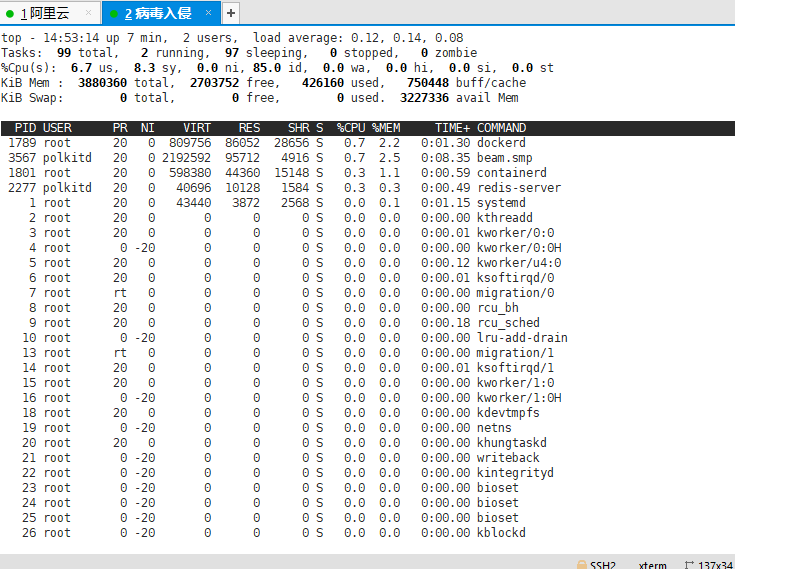Click the migration/1 process command
The width and height of the screenshot is (796, 575).
(515, 353)
